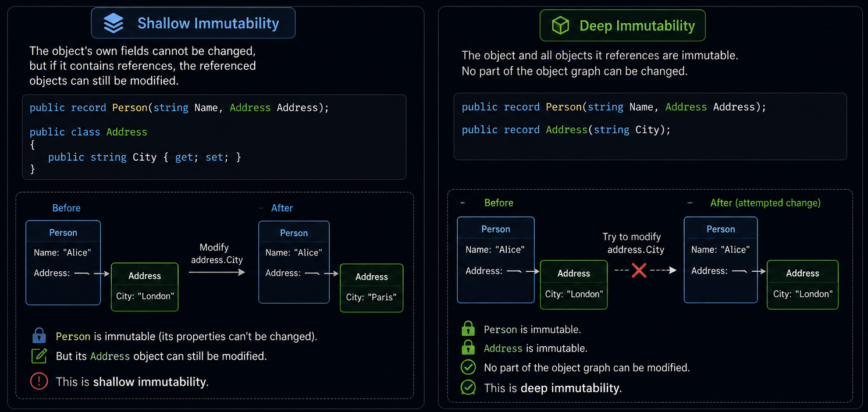Viewport: 868px width, 412px height.
Task: Click the 'public string City { get; set; }' code line
Action: pyautogui.click(x=144, y=157)
